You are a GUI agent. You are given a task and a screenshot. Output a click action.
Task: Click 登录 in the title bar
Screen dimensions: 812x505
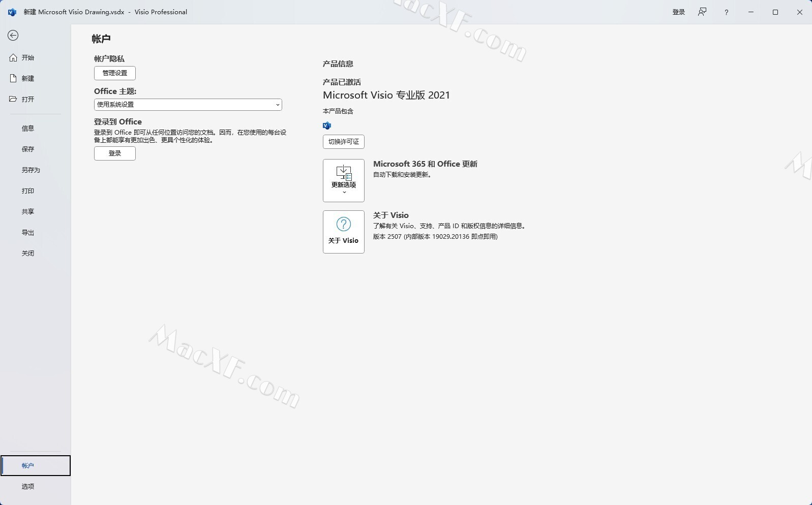click(679, 12)
